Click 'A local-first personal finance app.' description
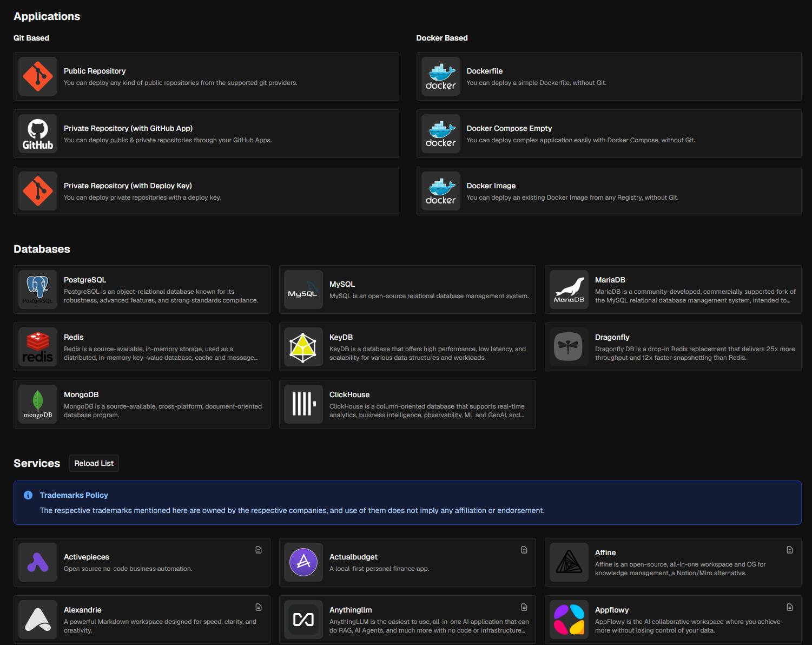 point(379,569)
